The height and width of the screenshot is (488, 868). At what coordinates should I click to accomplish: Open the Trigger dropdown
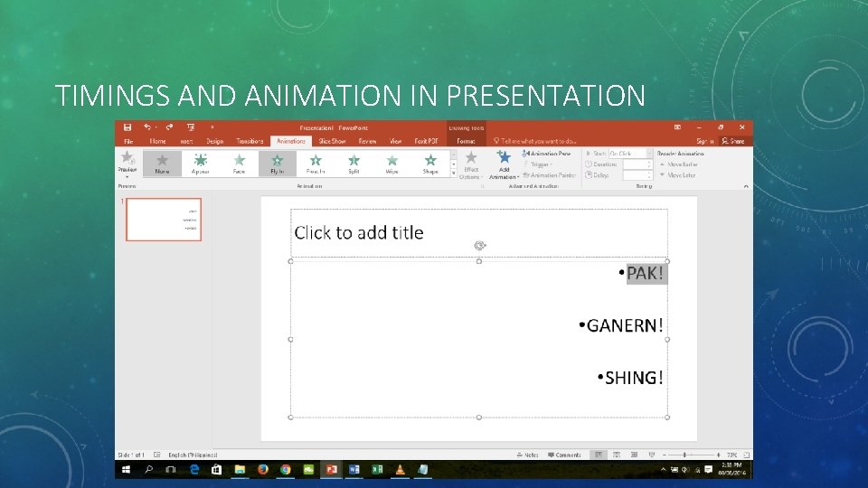tap(537, 164)
